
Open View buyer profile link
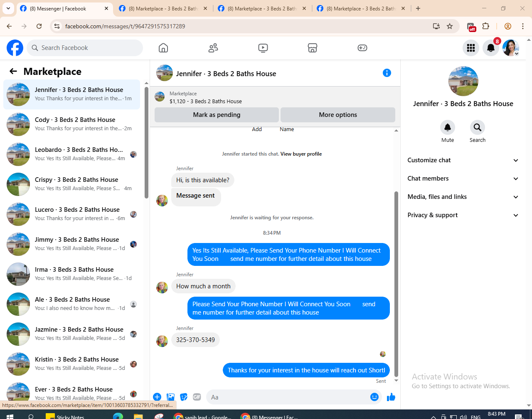[x=301, y=154]
